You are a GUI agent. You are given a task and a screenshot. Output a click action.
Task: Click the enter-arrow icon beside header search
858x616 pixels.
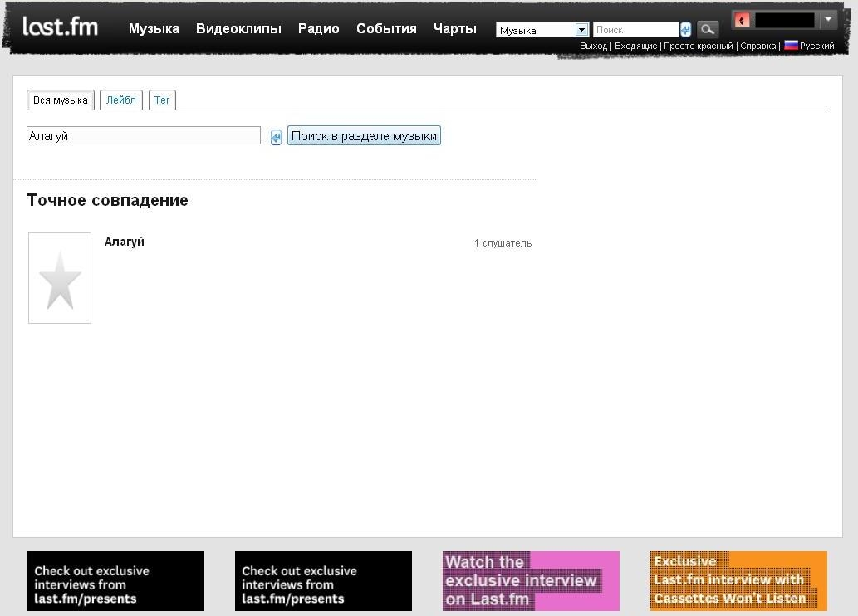(685, 30)
